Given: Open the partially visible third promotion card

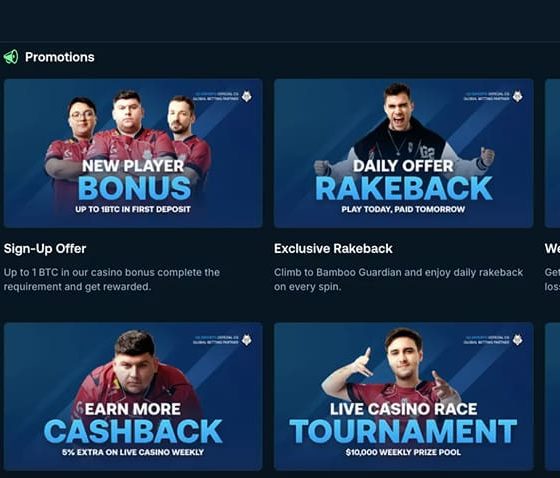Looking at the screenshot, I should coord(552,153).
